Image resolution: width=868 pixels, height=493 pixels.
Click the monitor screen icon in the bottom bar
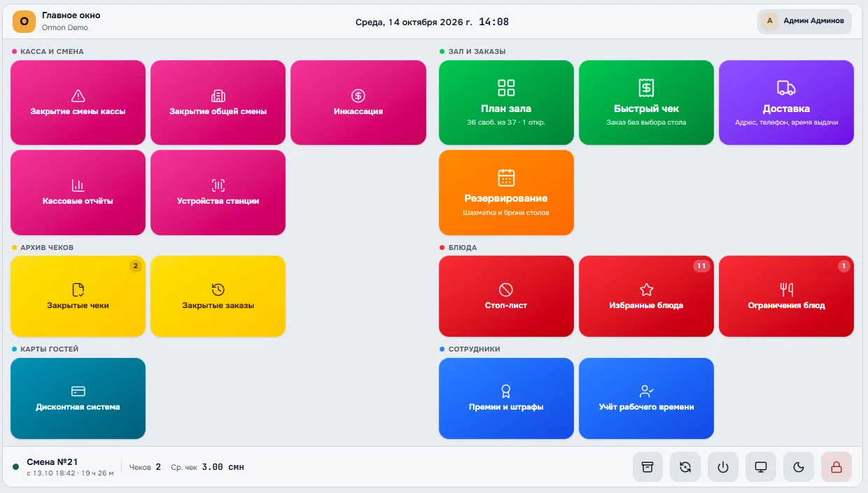[x=761, y=467]
